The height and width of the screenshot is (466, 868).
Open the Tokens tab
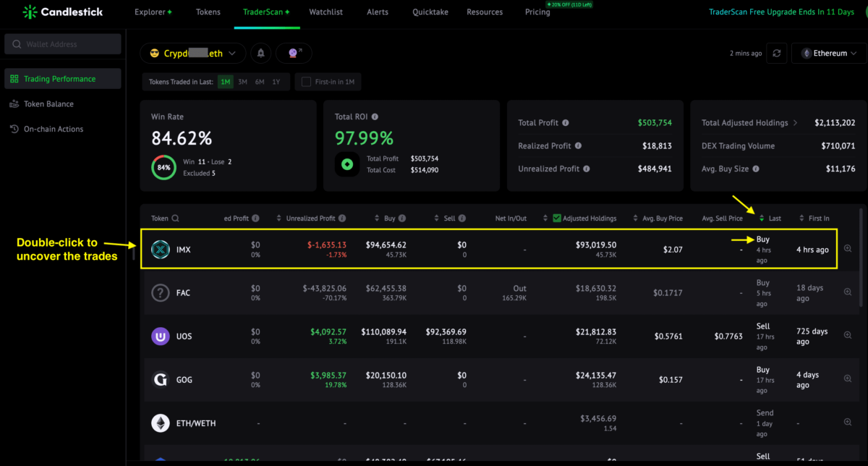[x=208, y=12]
